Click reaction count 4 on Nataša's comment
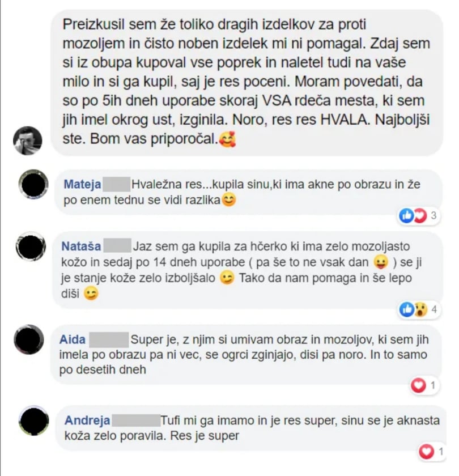This screenshot has height=476, width=459. pyautogui.click(x=434, y=309)
